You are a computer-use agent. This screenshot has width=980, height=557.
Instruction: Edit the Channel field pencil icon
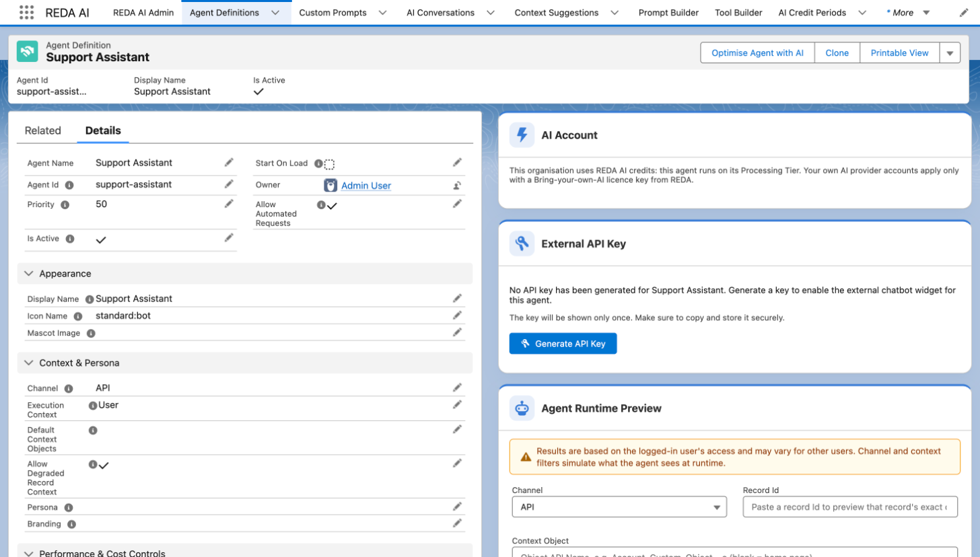(457, 387)
